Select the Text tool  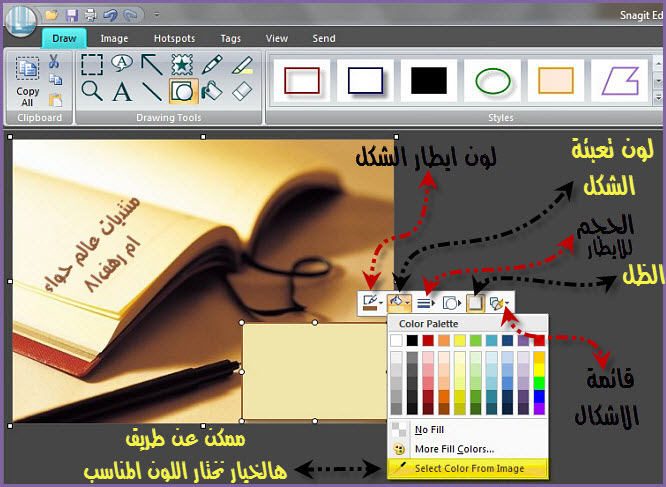[x=122, y=92]
